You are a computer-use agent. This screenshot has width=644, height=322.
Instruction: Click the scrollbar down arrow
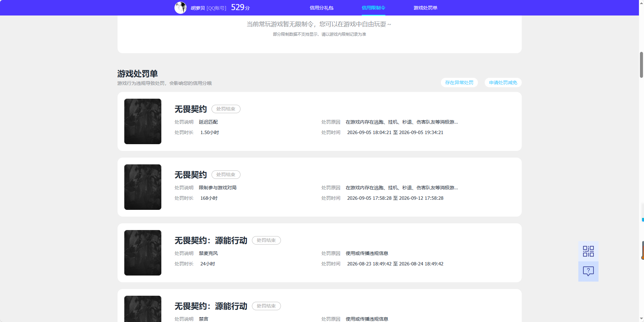pos(641,319)
